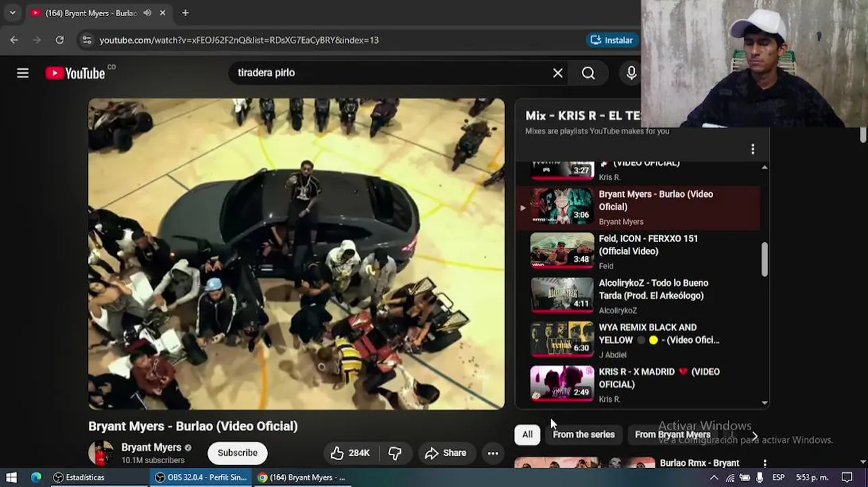Image resolution: width=868 pixels, height=487 pixels.
Task: Open the mix playlist three-dot menu
Action: [752, 149]
